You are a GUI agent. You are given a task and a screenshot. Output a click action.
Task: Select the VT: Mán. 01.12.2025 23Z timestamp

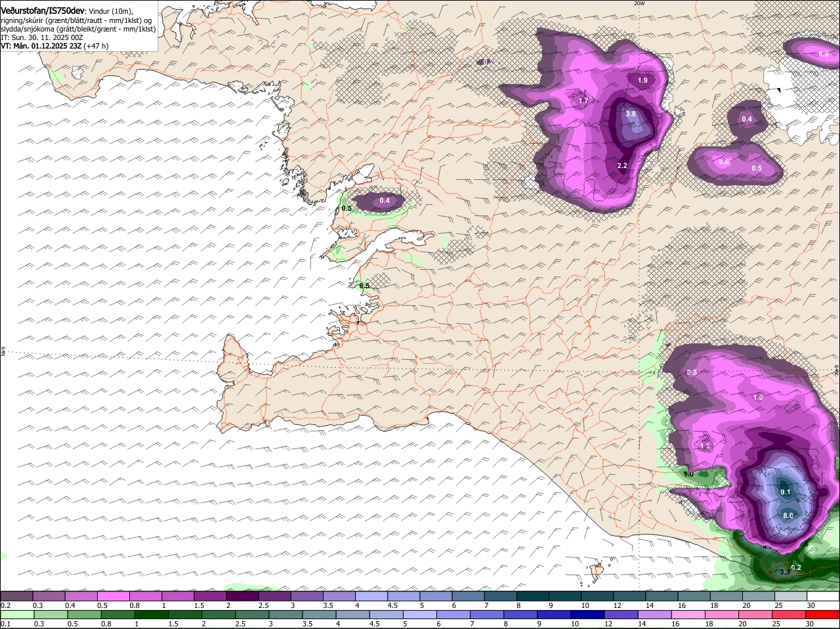(x=41, y=46)
